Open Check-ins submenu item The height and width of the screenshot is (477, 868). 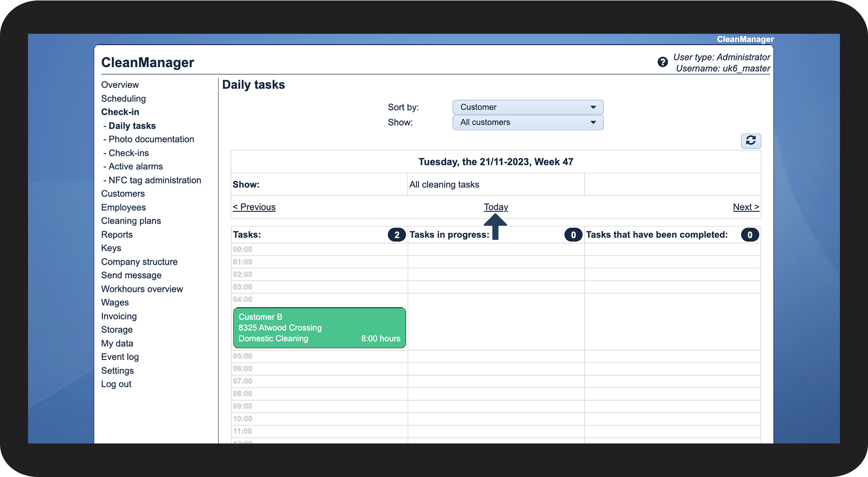click(x=128, y=153)
